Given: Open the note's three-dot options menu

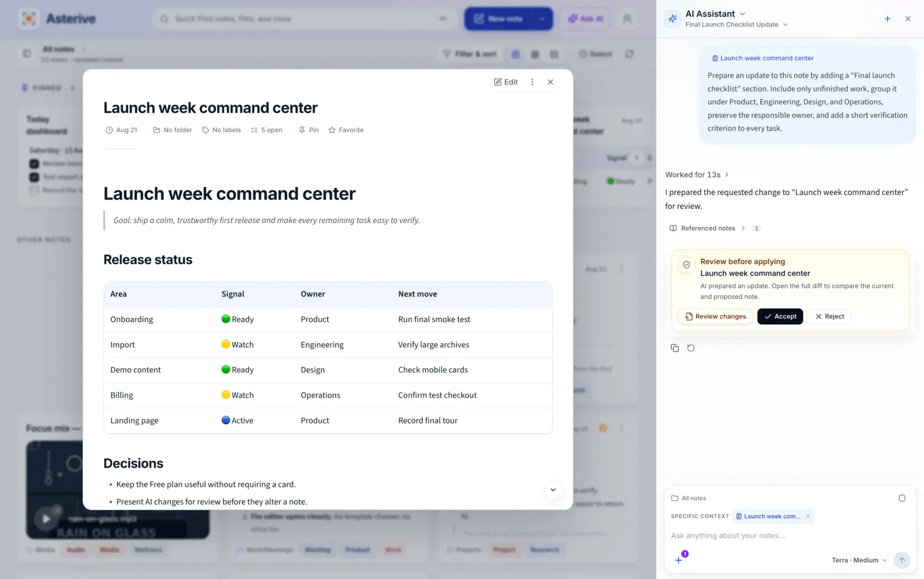Looking at the screenshot, I should click(532, 82).
